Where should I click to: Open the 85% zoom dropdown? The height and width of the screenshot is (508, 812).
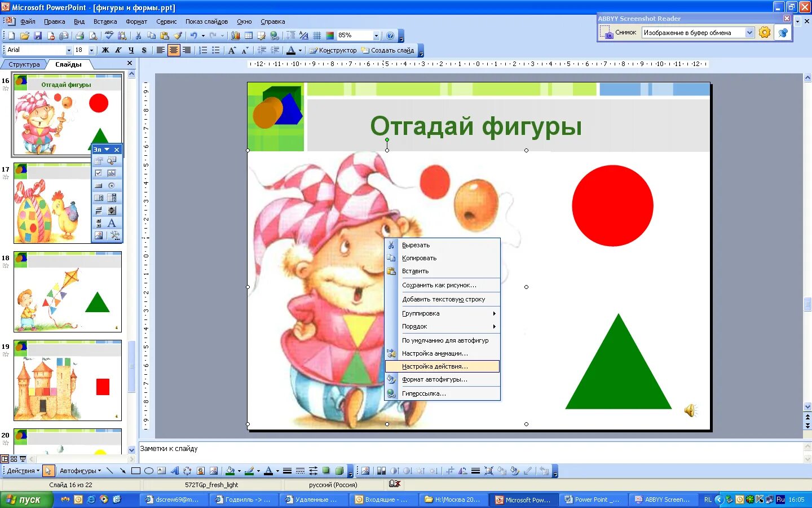(376, 36)
